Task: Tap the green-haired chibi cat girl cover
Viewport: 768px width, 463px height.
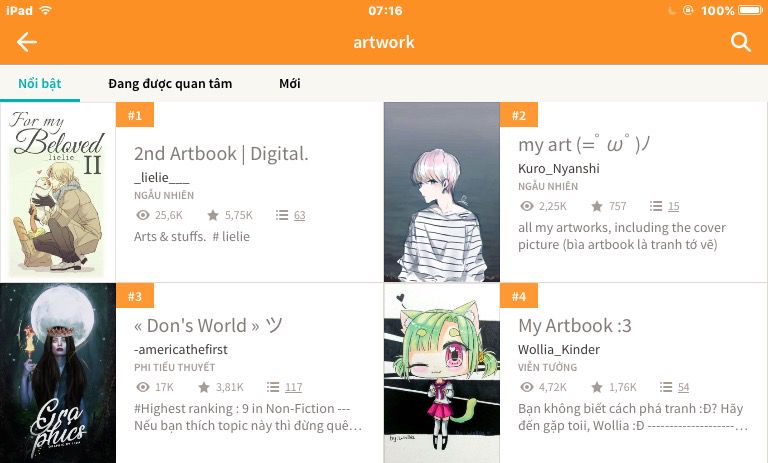Action: 442,373
